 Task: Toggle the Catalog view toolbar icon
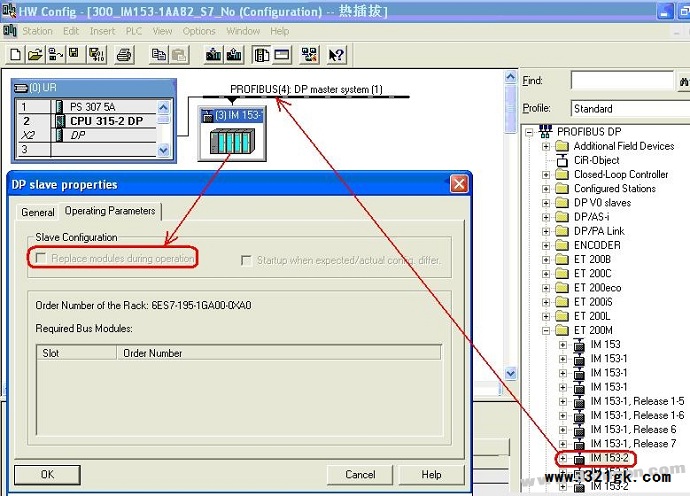click(x=262, y=55)
